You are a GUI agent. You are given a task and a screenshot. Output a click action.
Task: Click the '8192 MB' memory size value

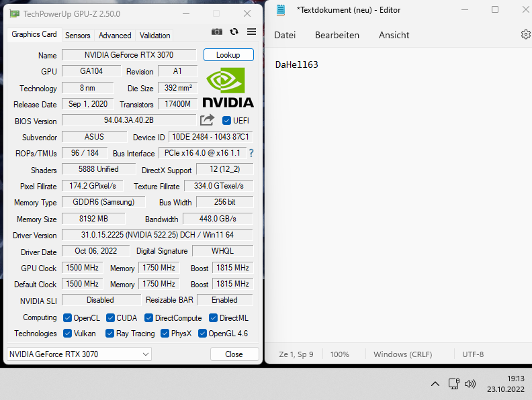[x=93, y=219]
